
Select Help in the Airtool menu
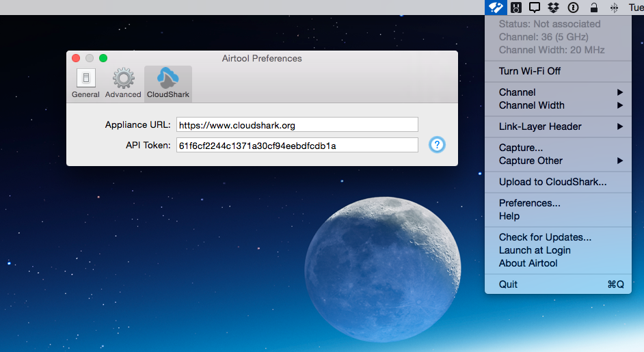pyautogui.click(x=558, y=216)
